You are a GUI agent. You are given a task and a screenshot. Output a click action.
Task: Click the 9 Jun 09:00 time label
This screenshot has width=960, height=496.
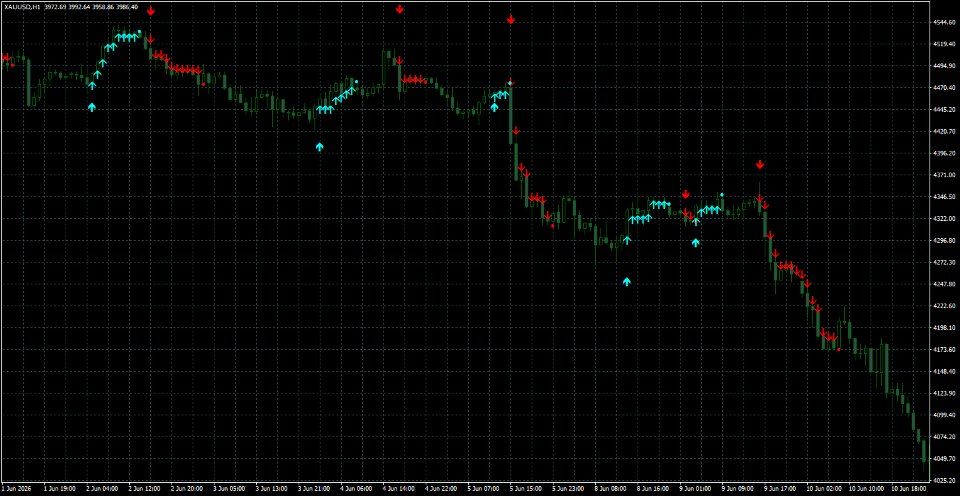point(738,489)
